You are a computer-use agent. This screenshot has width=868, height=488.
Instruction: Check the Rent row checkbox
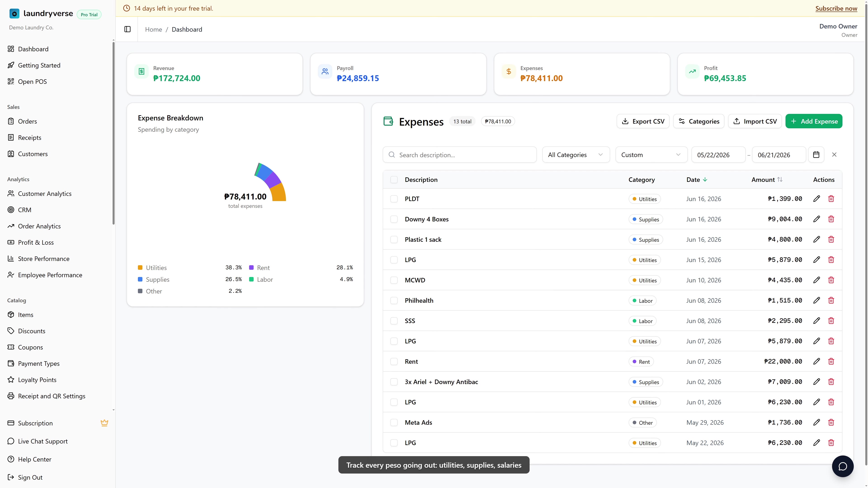point(394,361)
